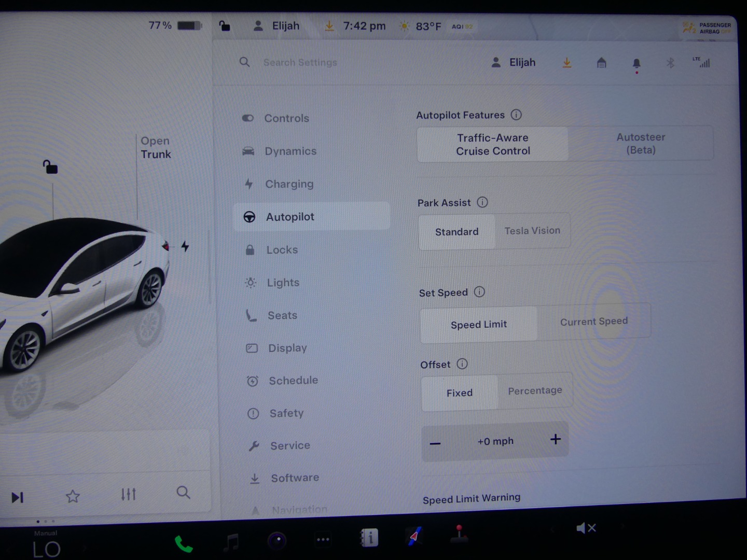747x560 pixels.
Task: Switch Park Assist to Tesla Vision
Action: [532, 231]
